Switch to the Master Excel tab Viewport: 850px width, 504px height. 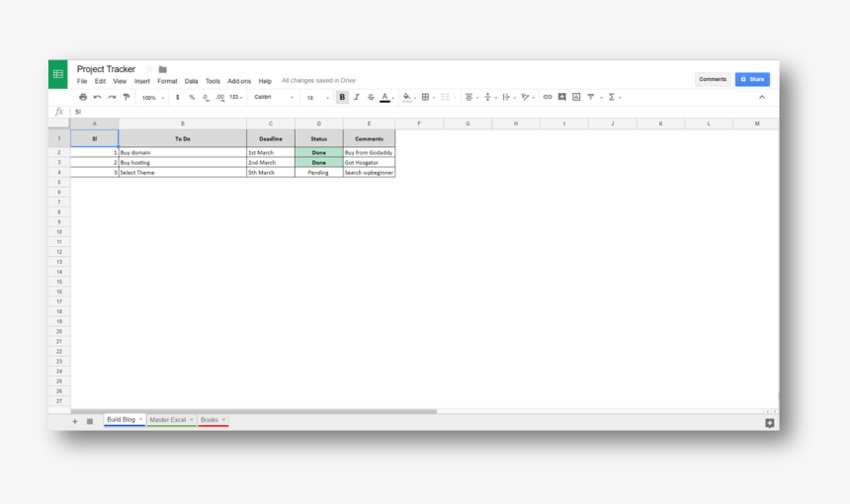[x=171, y=420]
